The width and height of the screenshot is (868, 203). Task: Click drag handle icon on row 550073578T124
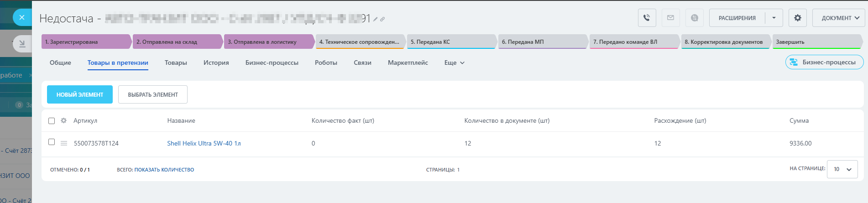tap(64, 143)
